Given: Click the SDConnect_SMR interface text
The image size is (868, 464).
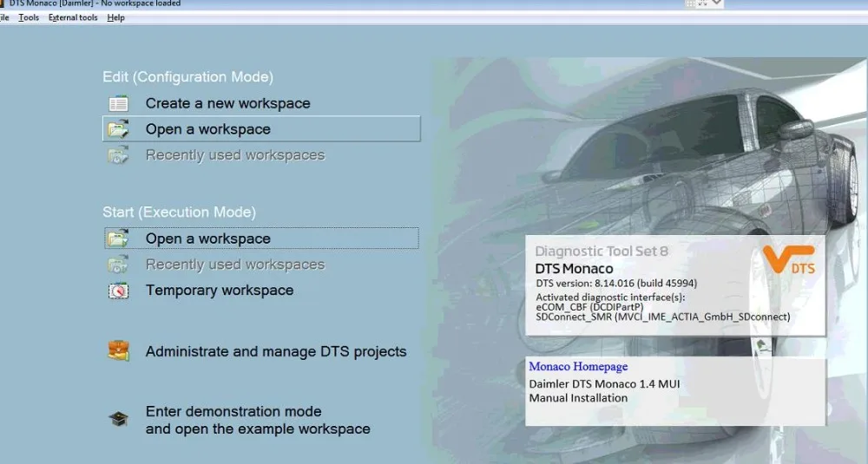Looking at the screenshot, I should tap(662, 317).
